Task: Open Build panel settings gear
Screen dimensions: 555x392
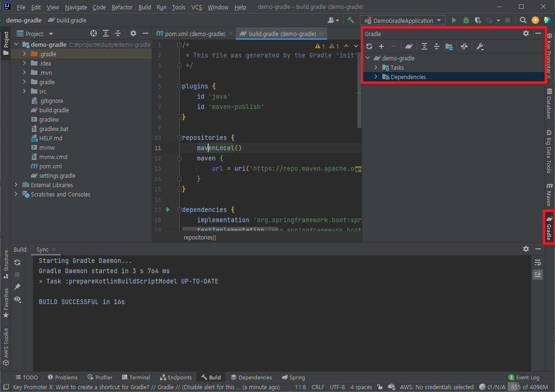Action: click(x=526, y=249)
